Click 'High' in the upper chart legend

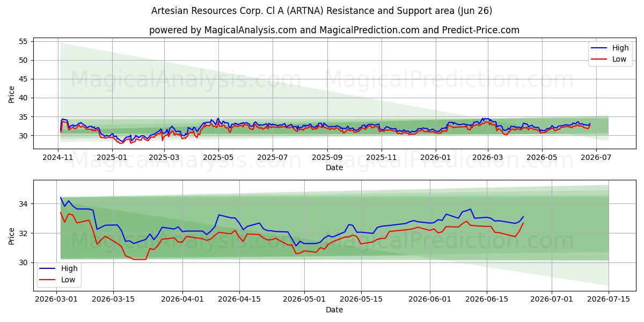tap(620, 48)
